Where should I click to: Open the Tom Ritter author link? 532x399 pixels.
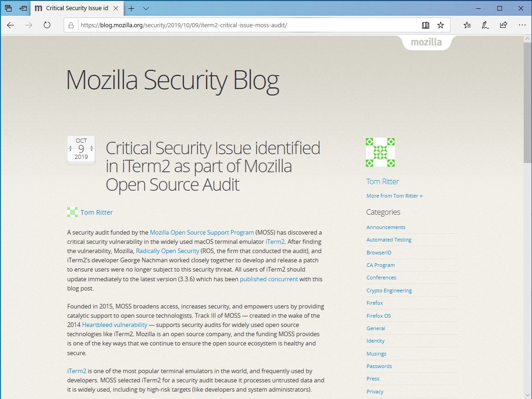tap(96, 212)
